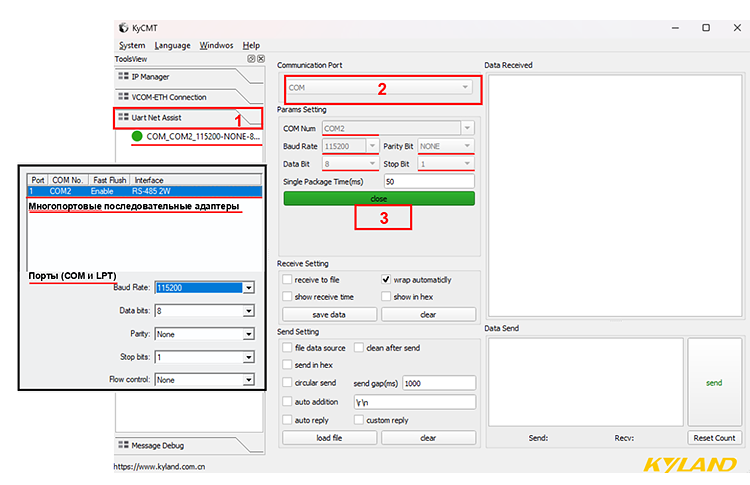This screenshot has height=485, width=750.
Task: Click the send gap(ms) field
Action: (x=439, y=383)
